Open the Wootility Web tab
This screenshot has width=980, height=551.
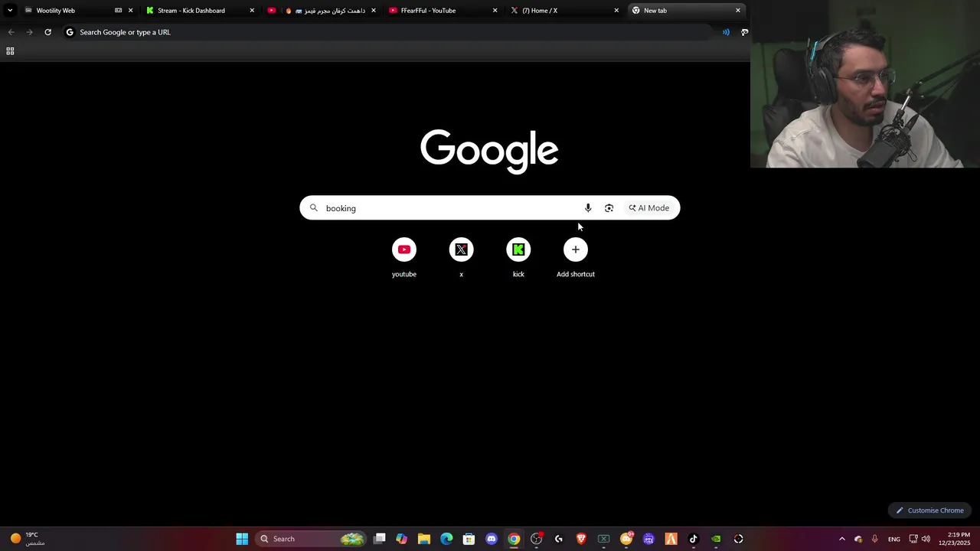pyautogui.click(x=69, y=11)
